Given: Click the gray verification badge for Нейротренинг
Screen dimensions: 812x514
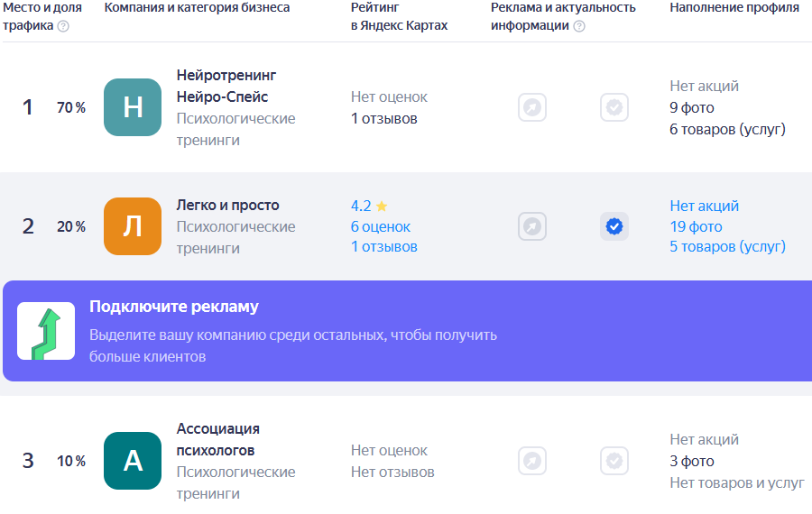Looking at the screenshot, I should tap(614, 107).
